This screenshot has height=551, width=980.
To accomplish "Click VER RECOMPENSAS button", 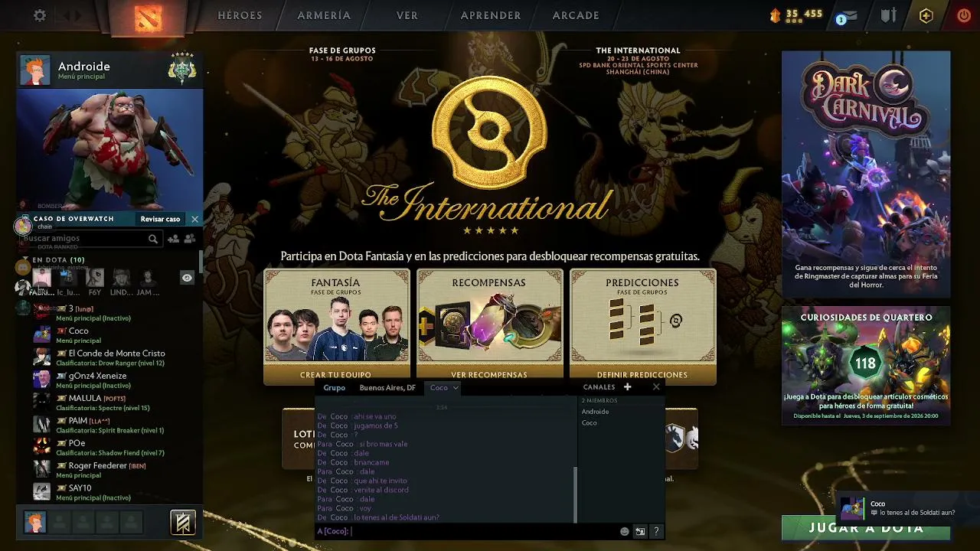I will [489, 375].
